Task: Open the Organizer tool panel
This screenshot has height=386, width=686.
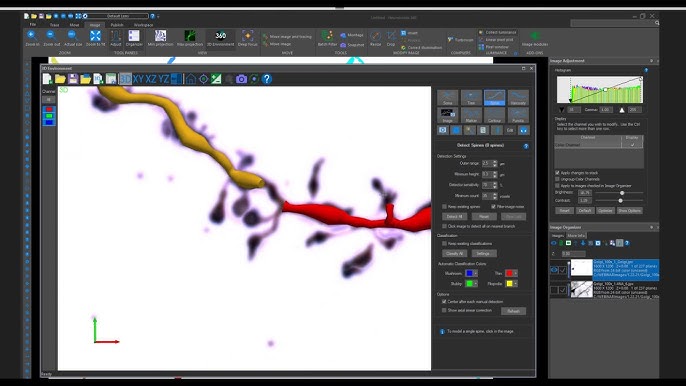Action: (x=134, y=38)
